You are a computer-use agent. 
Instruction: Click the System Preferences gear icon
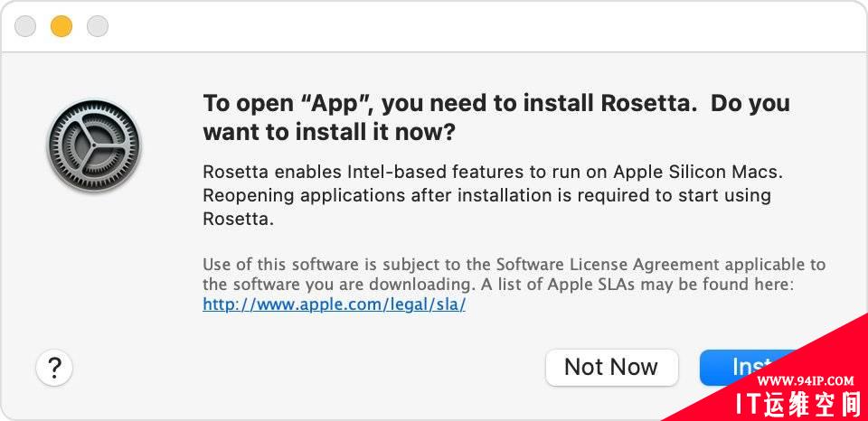(94, 146)
